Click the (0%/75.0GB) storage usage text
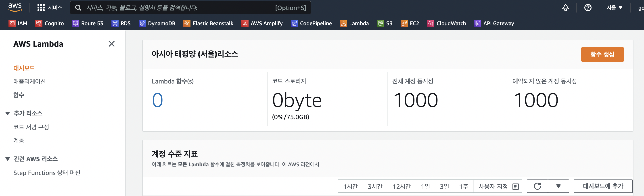This screenshot has height=196, width=644. click(291, 117)
